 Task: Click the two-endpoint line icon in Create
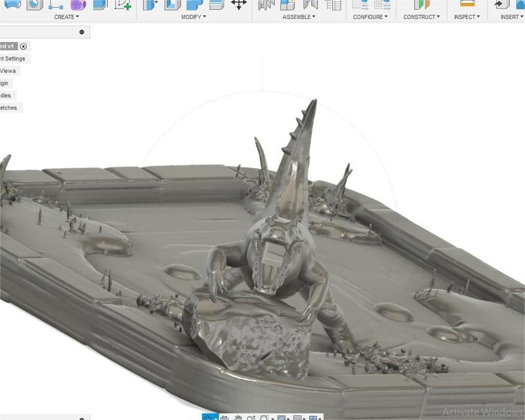[x=56, y=5]
